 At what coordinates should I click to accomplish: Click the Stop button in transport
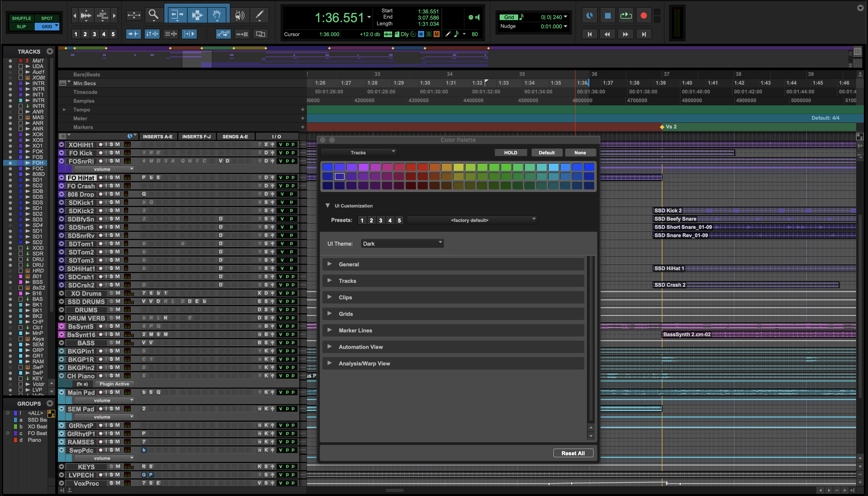pos(608,16)
